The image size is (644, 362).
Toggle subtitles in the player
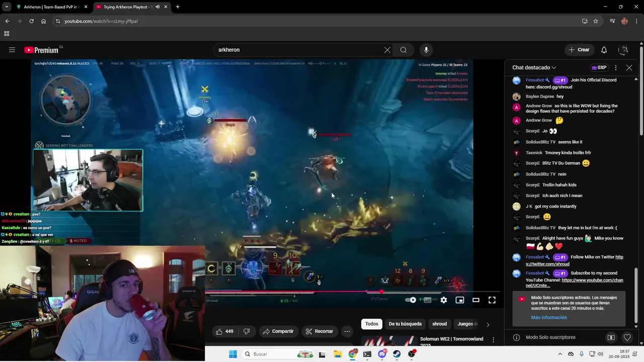pos(428,300)
